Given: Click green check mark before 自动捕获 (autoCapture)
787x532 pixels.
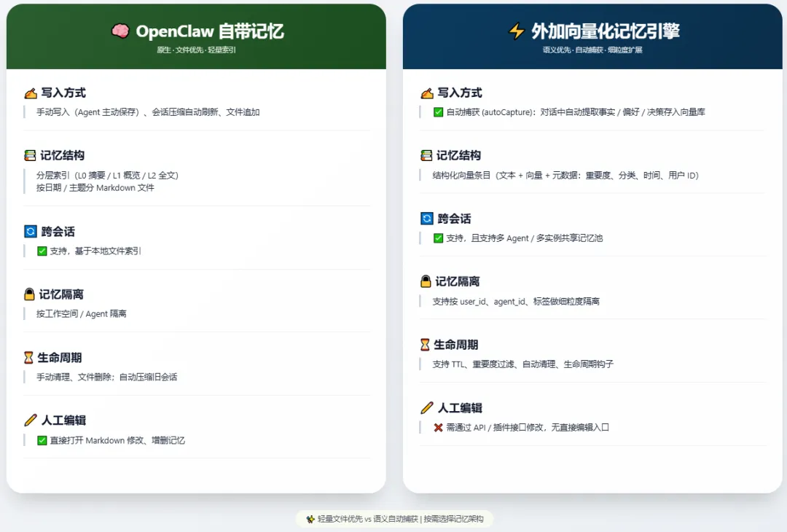Looking at the screenshot, I should tap(438, 112).
